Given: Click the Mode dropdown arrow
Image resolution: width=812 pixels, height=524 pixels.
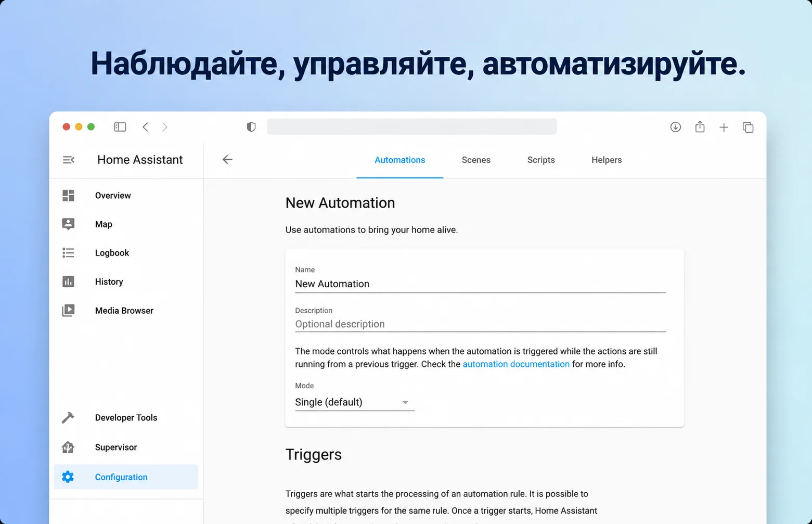Looking at the screenshot, I should coord(405,402).
